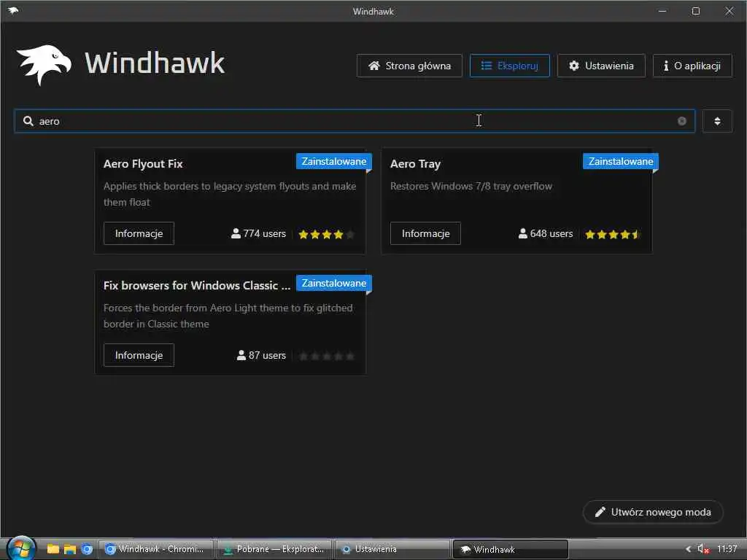
Task: Open the second folder quick launch icon
Action: [70, 549]
